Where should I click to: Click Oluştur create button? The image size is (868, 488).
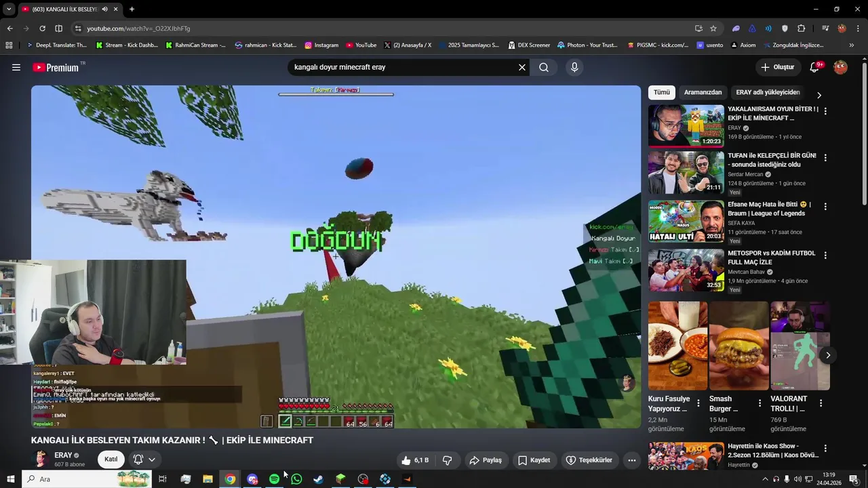(778, 67)
